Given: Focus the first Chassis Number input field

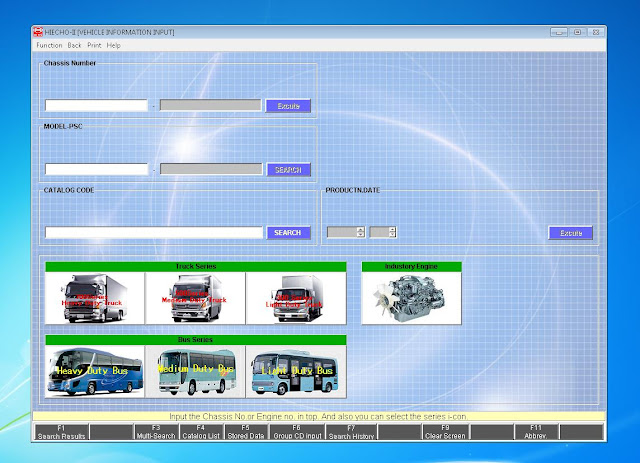Looking at the screenshot, I should 96,105.
